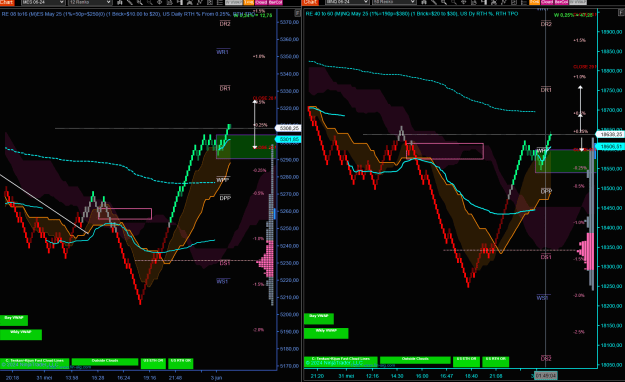Select pink rectangle drawing on MNQ chart
This screenshot has height=382, width=625.
(x=445, y=151)
